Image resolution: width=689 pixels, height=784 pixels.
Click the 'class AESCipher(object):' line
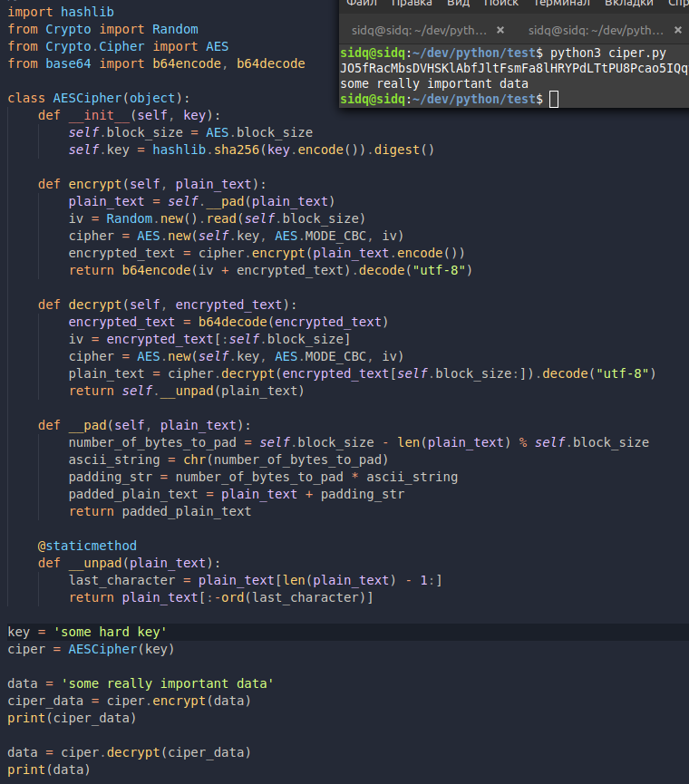[x=99, y=98]
